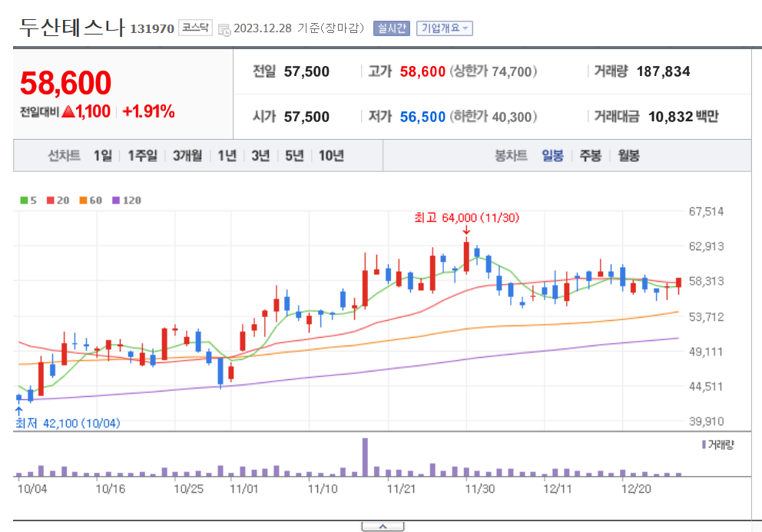
Task: Select the 3년 line chart period
Action: coord(260,156)
